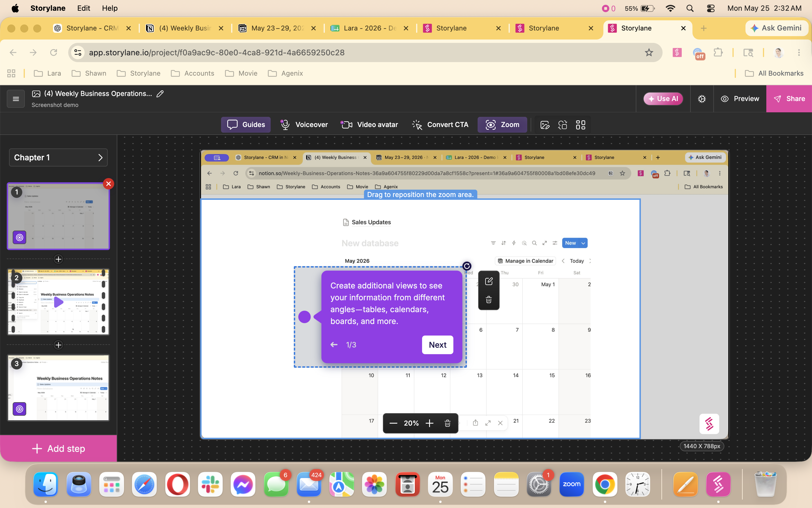This screenshot has height=508, width=812.
Task: Delete the tooltip with trash icon
Action: (x=489, y=299)
